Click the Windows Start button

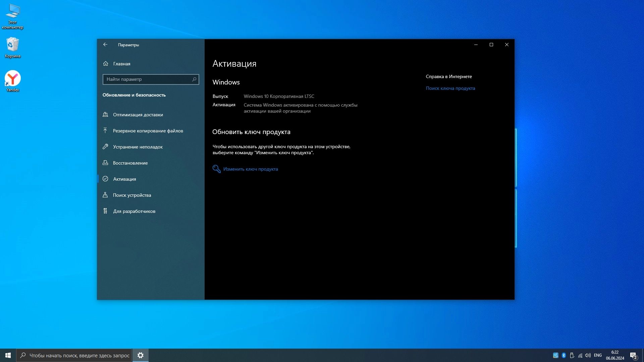point(8,355)
